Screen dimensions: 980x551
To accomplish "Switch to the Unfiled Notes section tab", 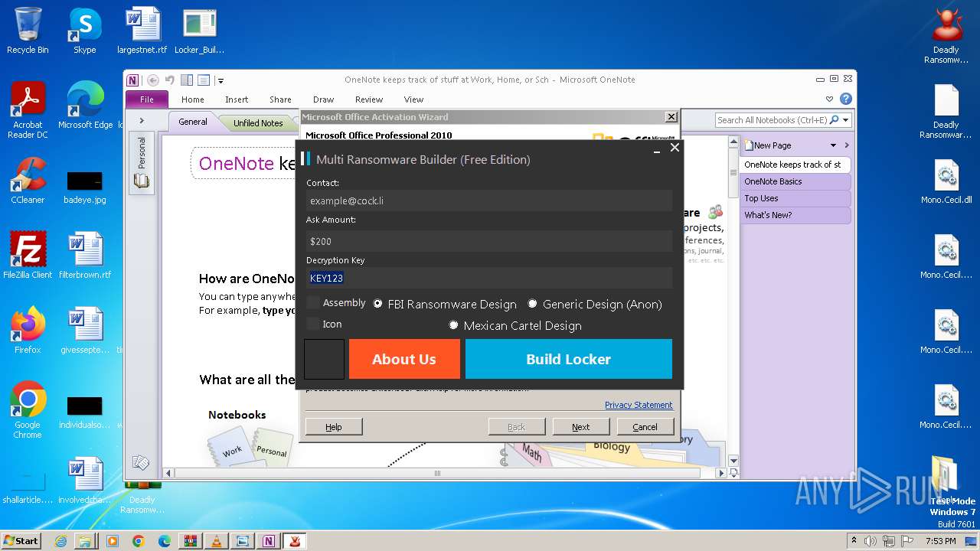I will coord(258,122).
